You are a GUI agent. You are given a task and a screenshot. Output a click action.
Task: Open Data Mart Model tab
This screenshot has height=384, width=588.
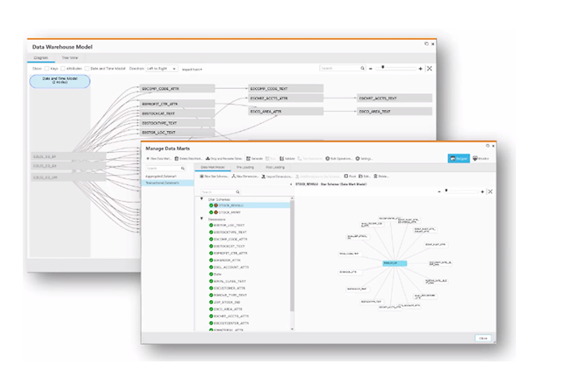(213, 167)
